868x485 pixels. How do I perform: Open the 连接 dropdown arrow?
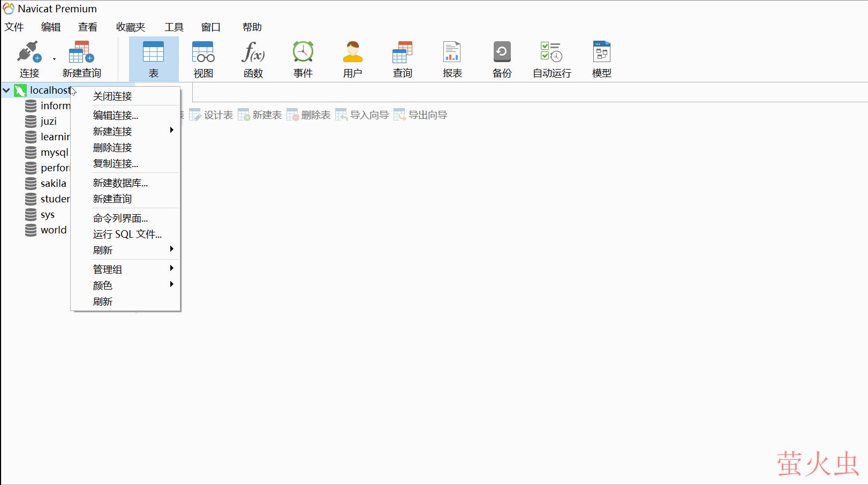tap(54, 58)
